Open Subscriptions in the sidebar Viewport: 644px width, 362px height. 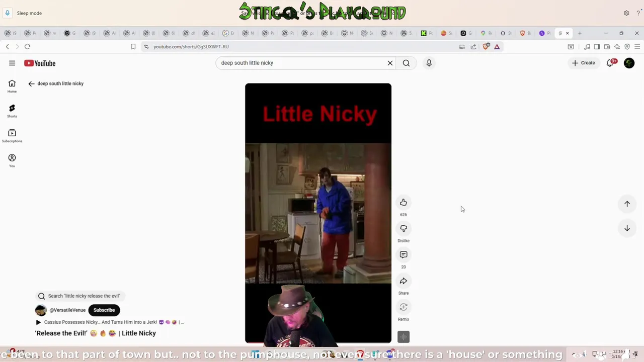12,135
